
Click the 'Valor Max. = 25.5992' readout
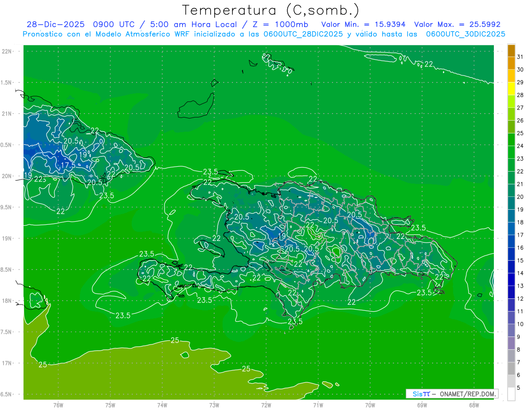[x=458, y=24]
